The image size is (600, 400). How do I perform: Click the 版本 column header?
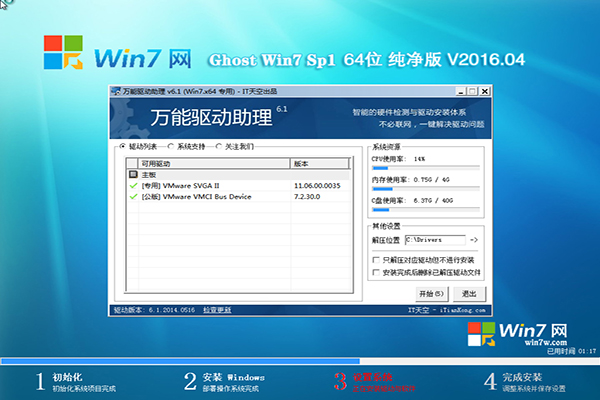click(320, 164)
